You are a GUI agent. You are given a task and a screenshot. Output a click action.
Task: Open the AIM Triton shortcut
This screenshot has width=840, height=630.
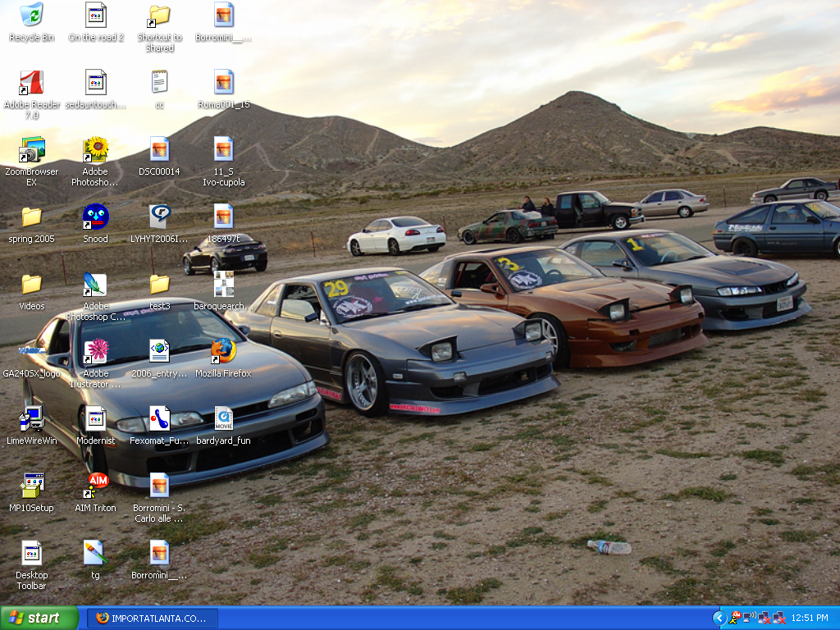[x=96, y=486]
